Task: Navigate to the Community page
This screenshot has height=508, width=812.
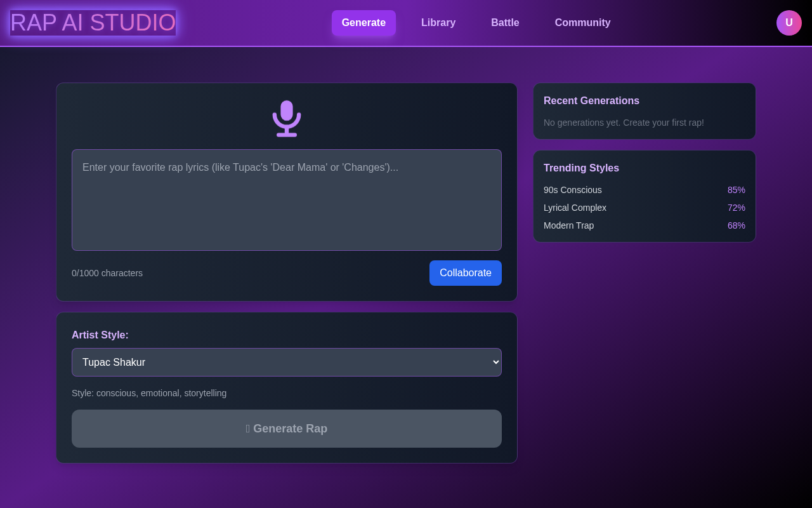Action: point(582,22)
